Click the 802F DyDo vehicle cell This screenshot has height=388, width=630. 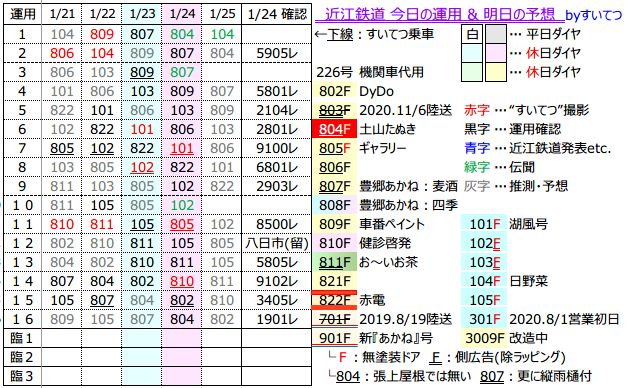[335, 91]
